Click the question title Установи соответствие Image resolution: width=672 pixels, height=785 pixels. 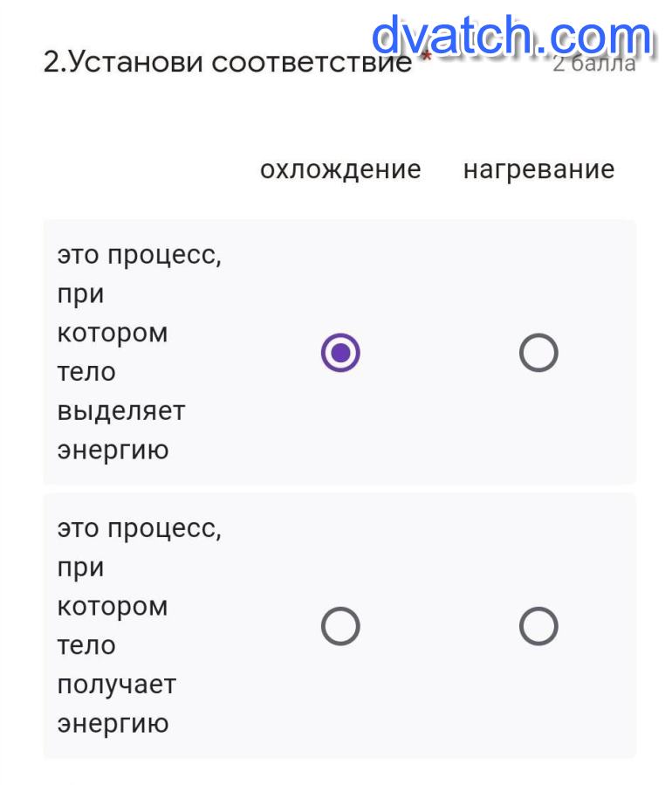pyautogui.click(x=227, y=63)
